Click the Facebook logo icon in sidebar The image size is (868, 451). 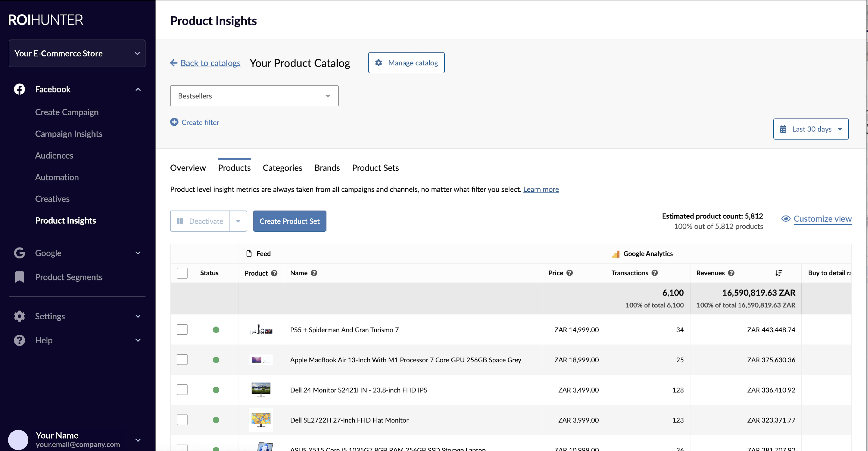(x=19, y=89)
